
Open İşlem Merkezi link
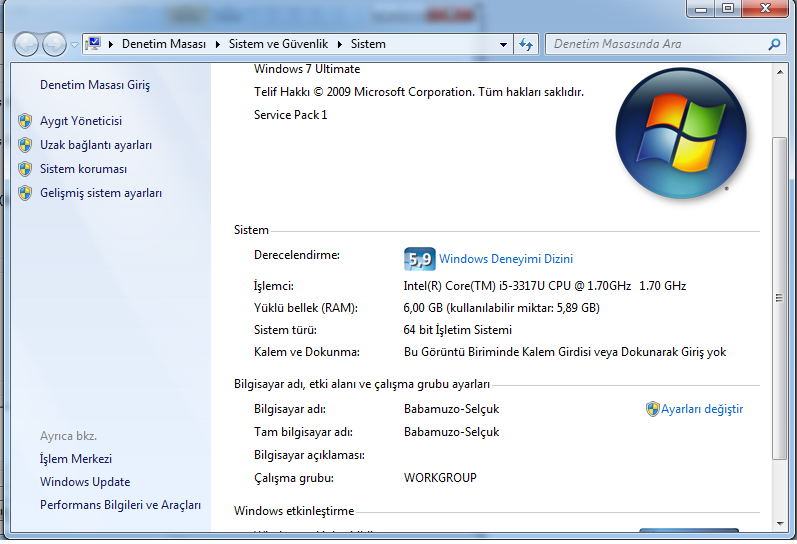point(76,459)
